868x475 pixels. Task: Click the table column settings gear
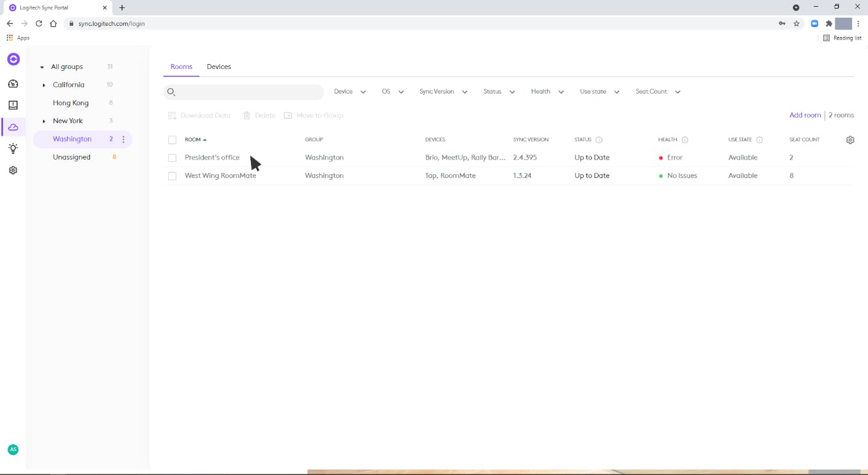(x=850, y=140)
